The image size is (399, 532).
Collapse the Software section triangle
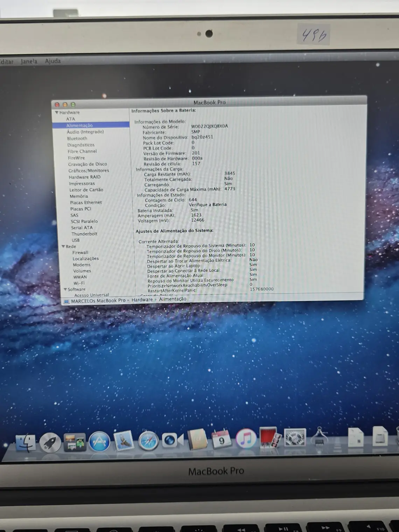point(65,289)
